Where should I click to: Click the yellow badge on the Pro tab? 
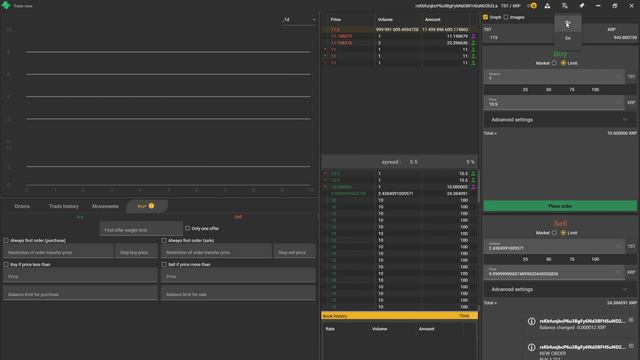tap(151, 206)
